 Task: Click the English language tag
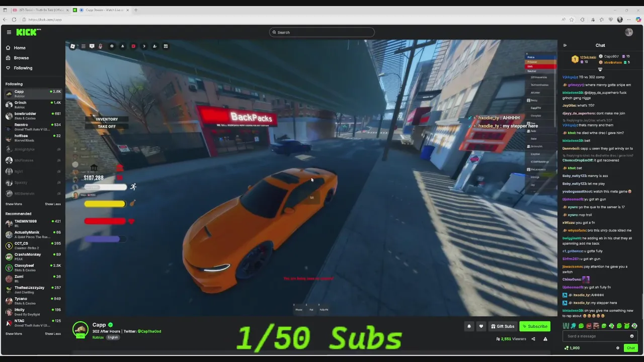(113, 337)
